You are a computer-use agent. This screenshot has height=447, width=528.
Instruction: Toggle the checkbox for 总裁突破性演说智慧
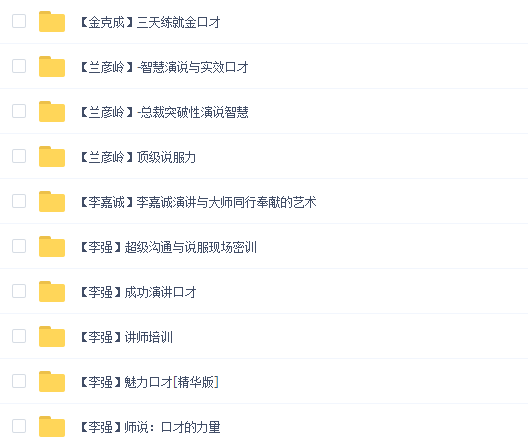click(19, 111)
